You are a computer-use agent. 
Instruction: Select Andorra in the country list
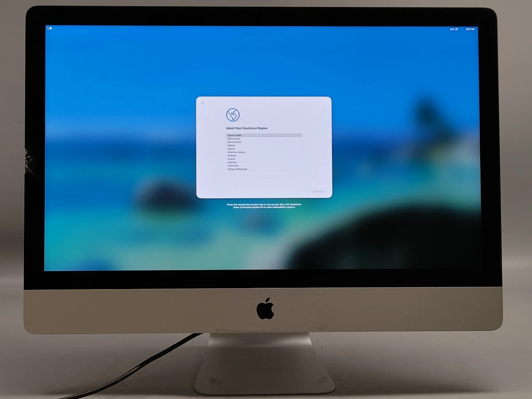(x=264, y=156)
